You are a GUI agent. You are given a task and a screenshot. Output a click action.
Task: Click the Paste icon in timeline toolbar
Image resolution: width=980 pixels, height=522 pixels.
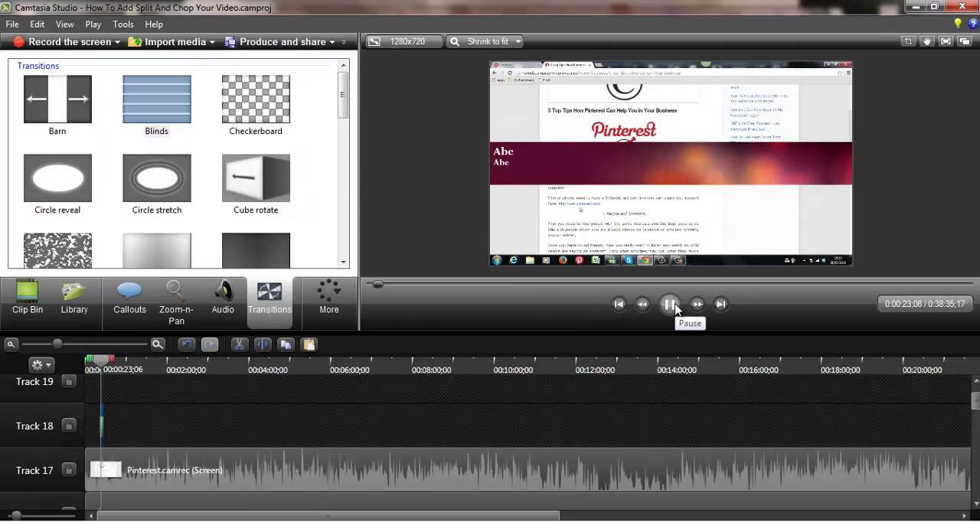(x=309, y=344)
